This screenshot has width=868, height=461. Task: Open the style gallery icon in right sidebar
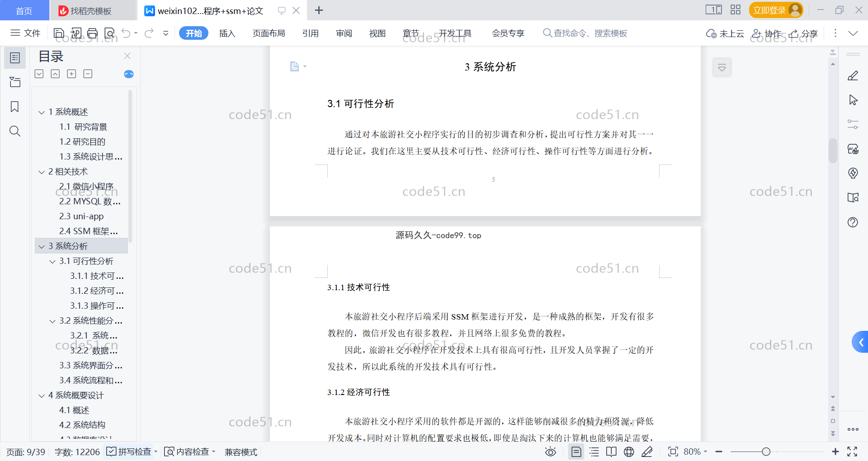[x=853, y=149]
